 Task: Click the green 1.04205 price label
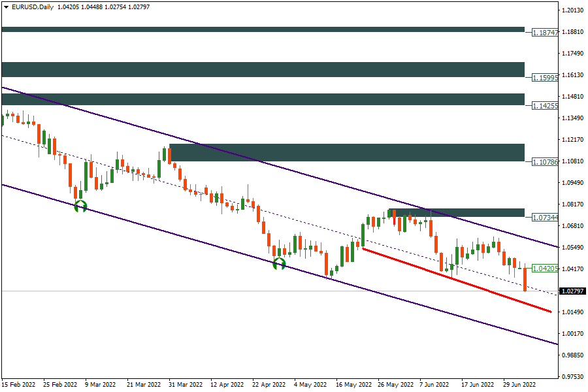click(545, 269)
